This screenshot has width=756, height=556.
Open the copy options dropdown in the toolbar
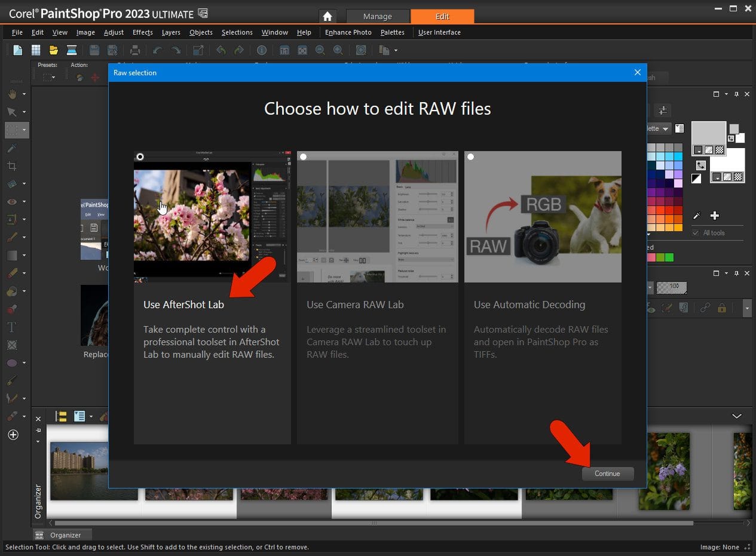tap(394, 50)
